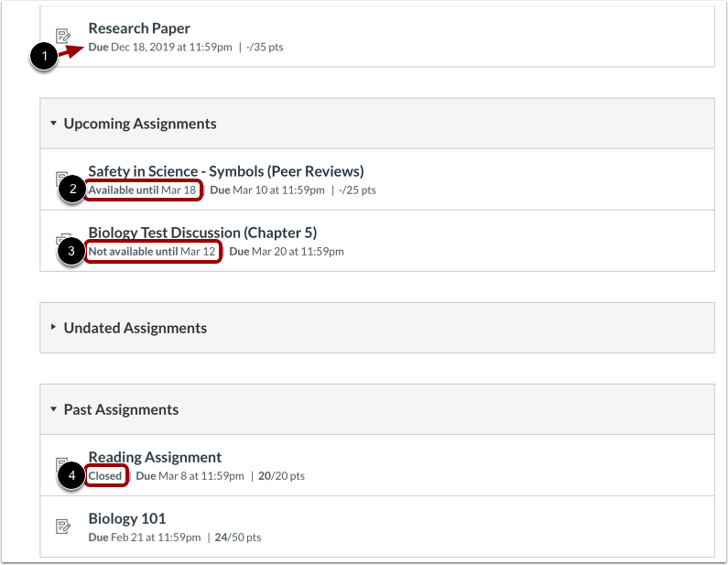Click the Upcoming Assignments header title
Viewport: 728px width, 565px height.
[140, 124]
